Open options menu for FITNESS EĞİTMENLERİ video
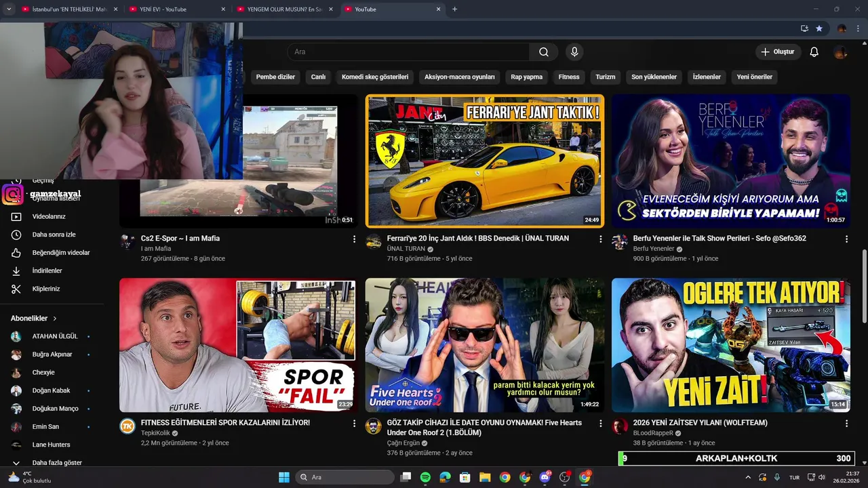Image resolution: width=868 pixels, height=488 pixels. [x=354, y=424]
